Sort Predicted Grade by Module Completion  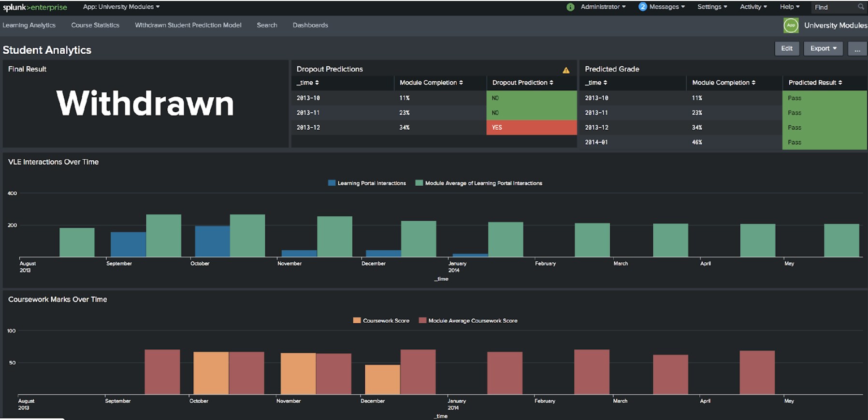(723, 83)
